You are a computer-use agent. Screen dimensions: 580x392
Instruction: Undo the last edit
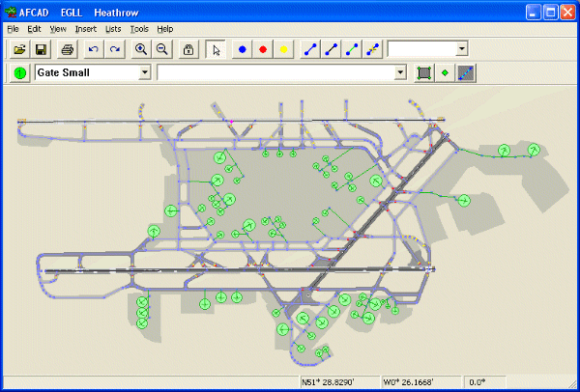click(94, 49)
